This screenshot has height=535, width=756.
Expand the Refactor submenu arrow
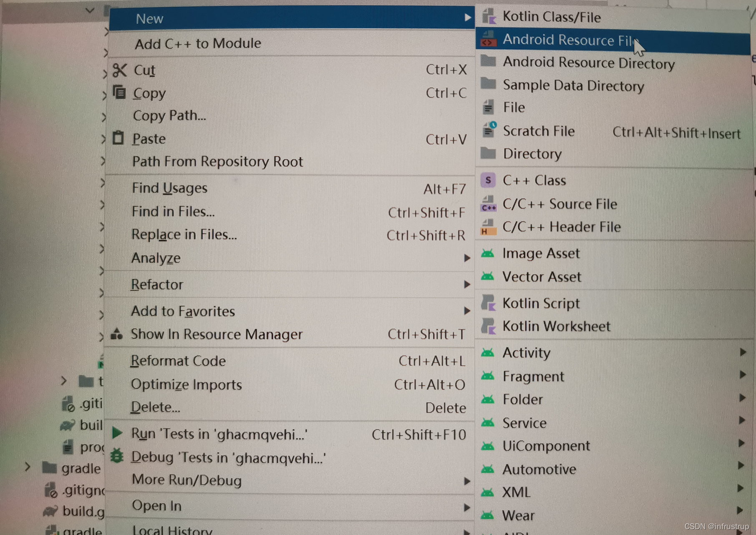click(x=467, y=285)
